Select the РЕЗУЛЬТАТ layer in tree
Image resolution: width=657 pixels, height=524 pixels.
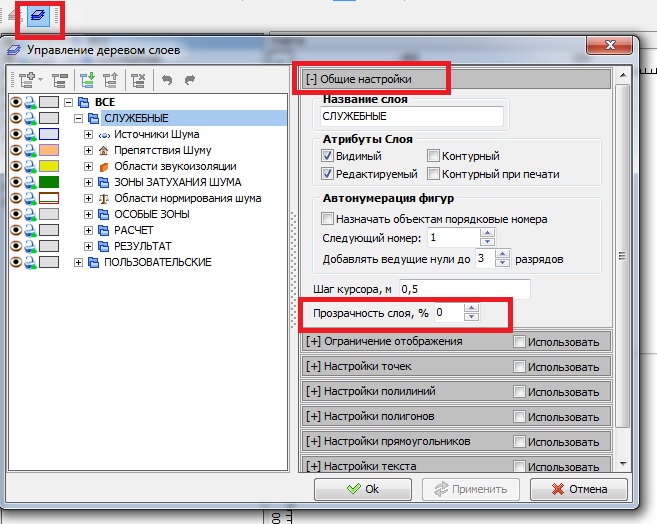click(x=142, y=246)
